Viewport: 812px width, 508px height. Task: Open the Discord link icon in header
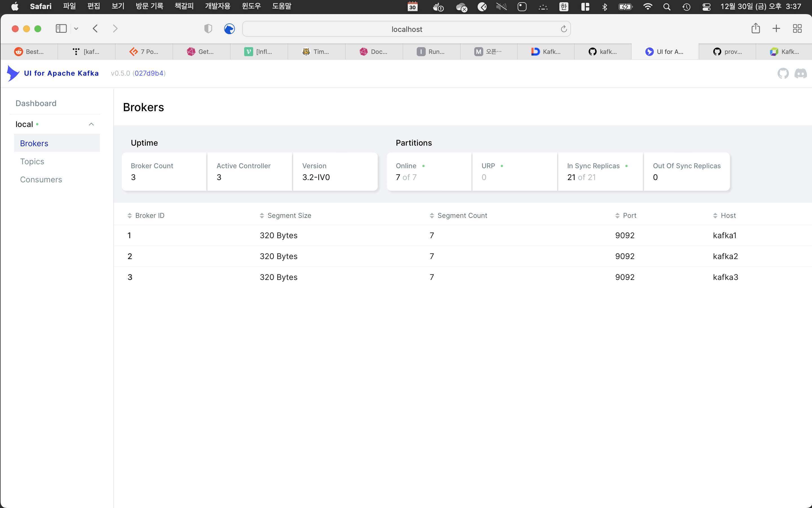point(800,73)
